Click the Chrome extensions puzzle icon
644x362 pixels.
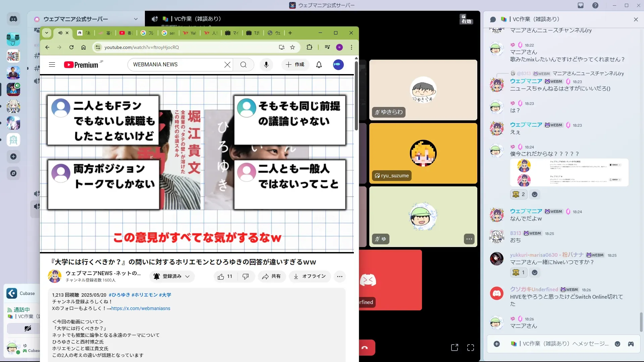tap(309, 47)
